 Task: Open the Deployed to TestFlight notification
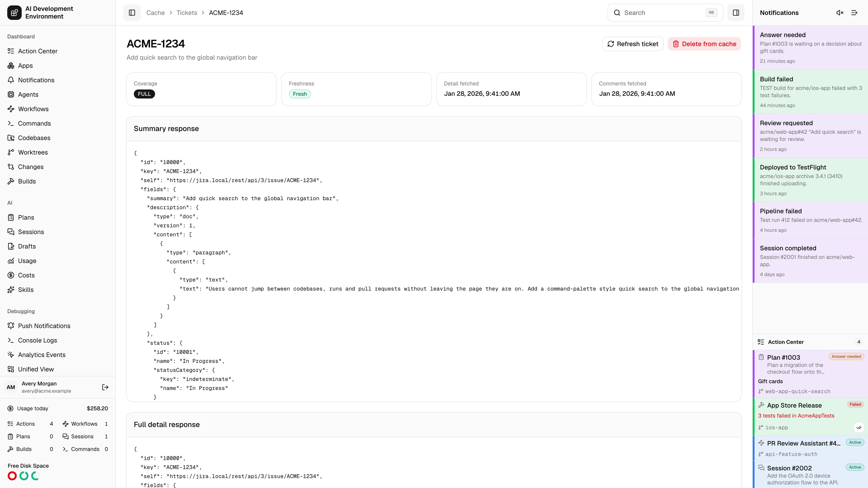810,180
